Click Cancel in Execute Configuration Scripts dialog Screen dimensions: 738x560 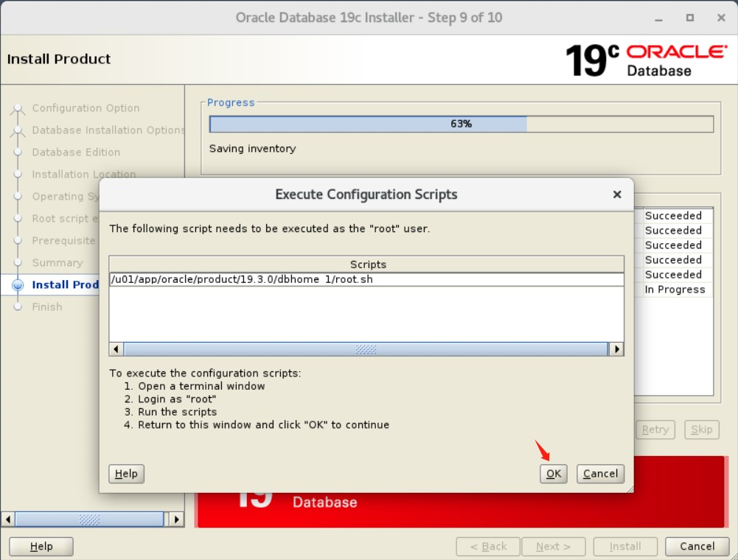[600, 473]
